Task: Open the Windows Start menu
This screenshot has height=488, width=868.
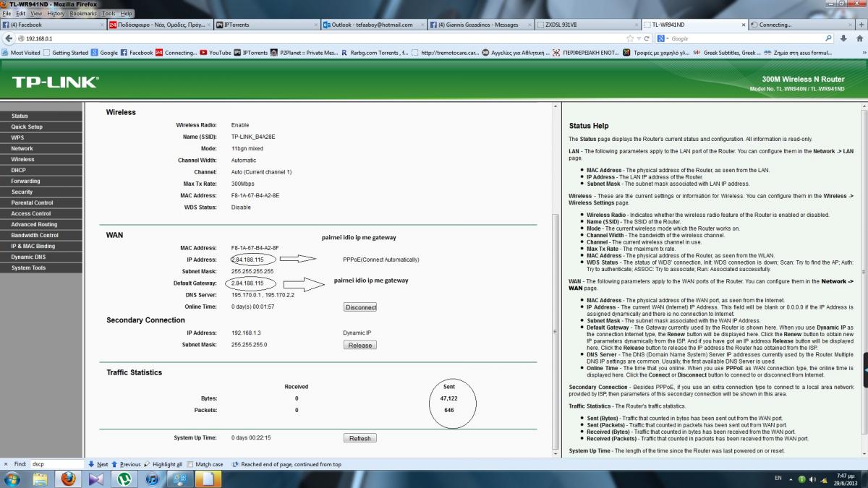Action: tap(13, 479)
